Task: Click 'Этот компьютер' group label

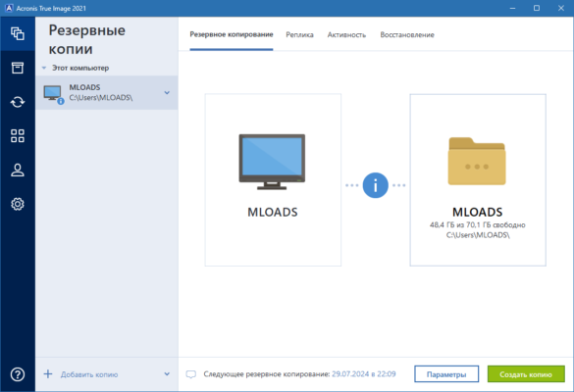Action: (80, 68)
